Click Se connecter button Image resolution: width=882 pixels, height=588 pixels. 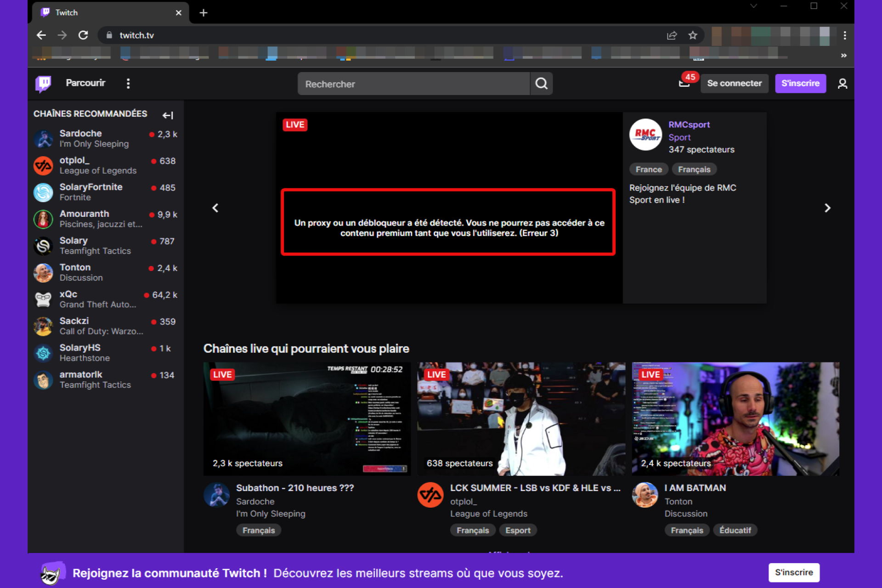coord(734,84)
